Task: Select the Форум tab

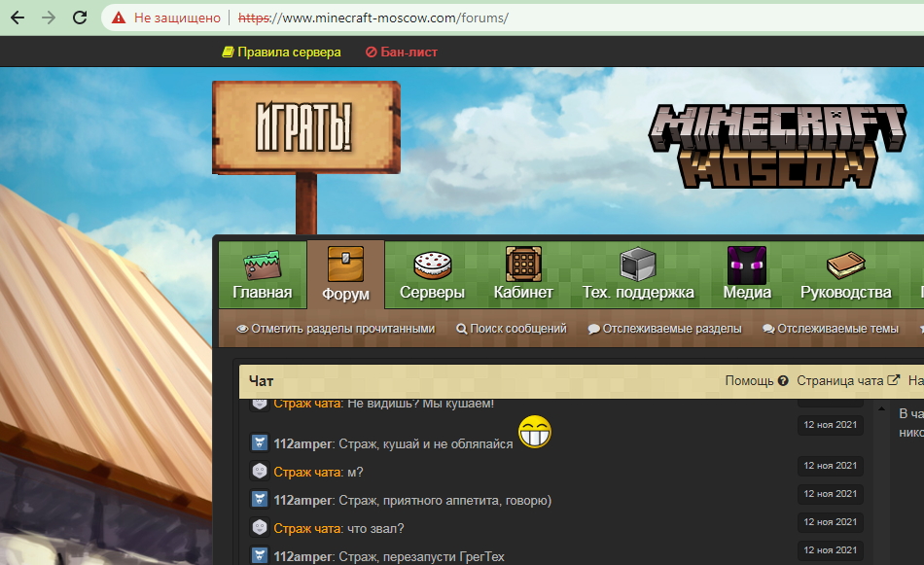Action: [x=345, y=276]
